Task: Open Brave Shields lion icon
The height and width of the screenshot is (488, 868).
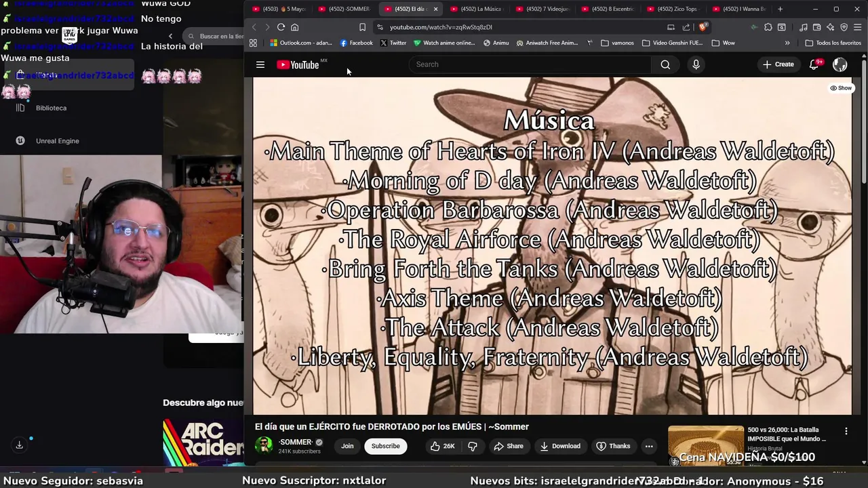Action: pyautogui.click(x=703, y=27)
